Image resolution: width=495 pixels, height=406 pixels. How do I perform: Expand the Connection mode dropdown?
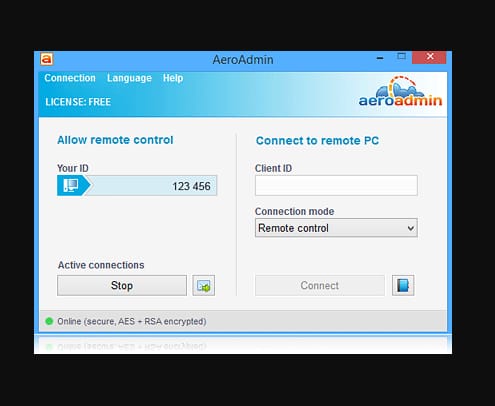click(x=336, y=228)
